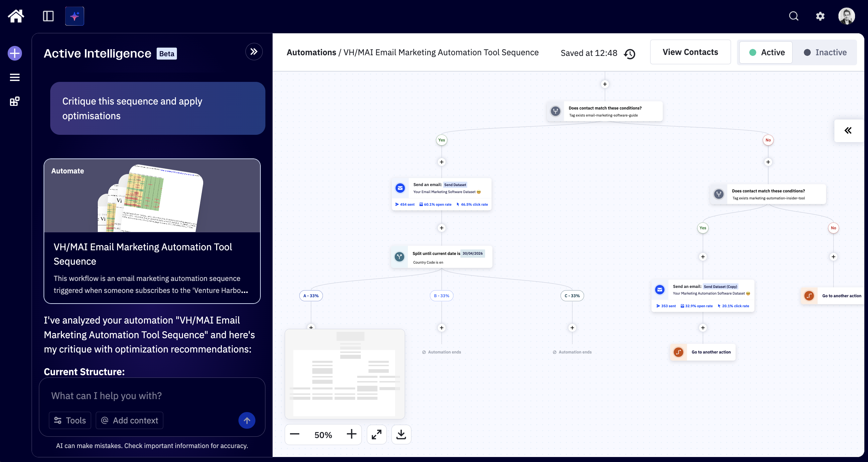Image resolution: width=868 pixels, height=462 pixels.
Task: Expand the right side panel chevron
Action: (x=848, y=130)
